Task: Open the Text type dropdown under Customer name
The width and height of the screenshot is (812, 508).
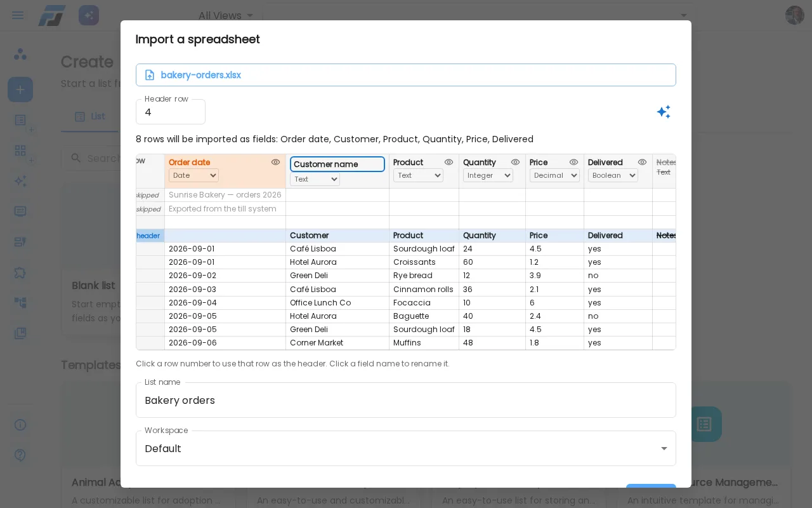Action: tap(315, 179)
